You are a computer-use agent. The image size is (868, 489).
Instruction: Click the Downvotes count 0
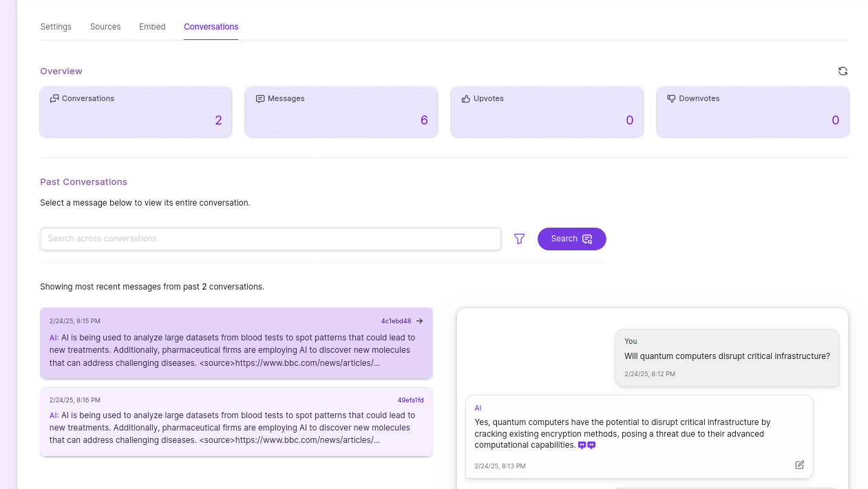coord(835,120)
